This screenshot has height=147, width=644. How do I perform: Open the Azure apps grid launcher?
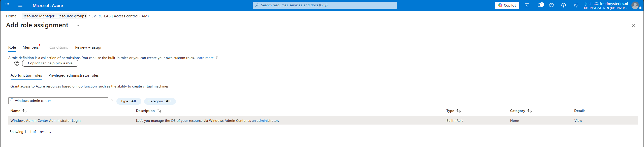(7, 5)
